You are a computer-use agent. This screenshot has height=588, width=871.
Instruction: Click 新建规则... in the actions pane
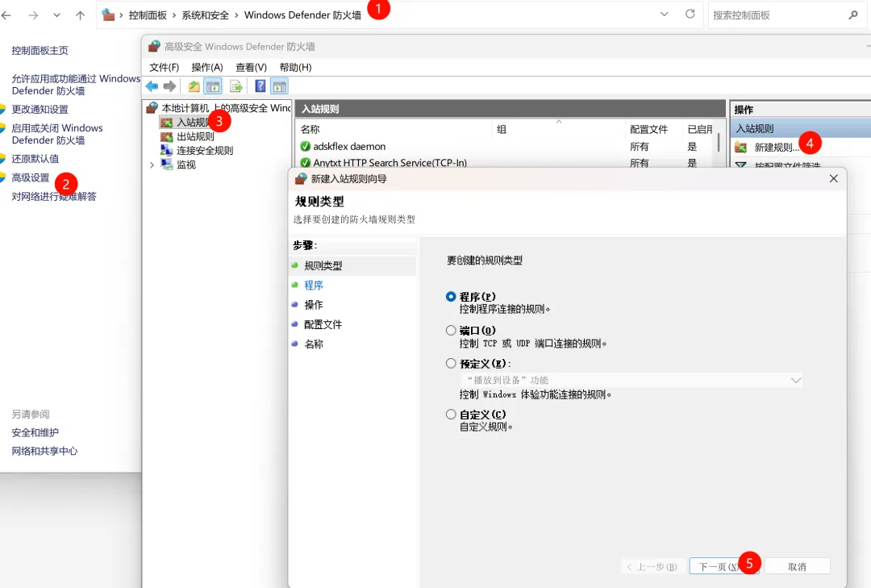pyautogui.click(x=776, y=148)
